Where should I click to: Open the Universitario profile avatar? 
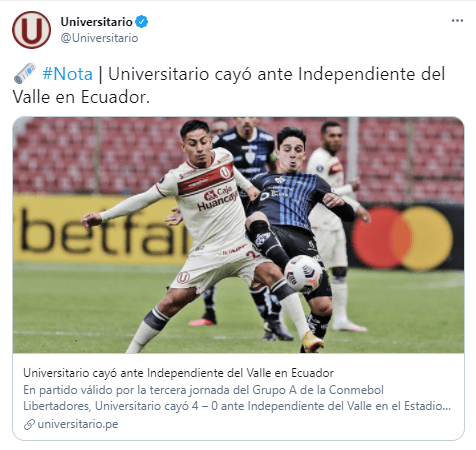(31, 30)
